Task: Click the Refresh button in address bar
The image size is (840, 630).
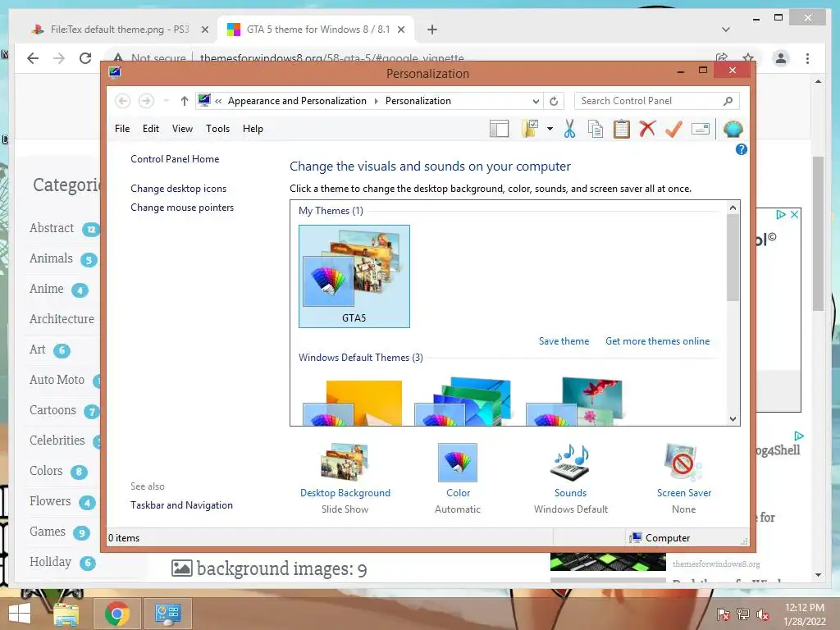Action: coord(554,101)
